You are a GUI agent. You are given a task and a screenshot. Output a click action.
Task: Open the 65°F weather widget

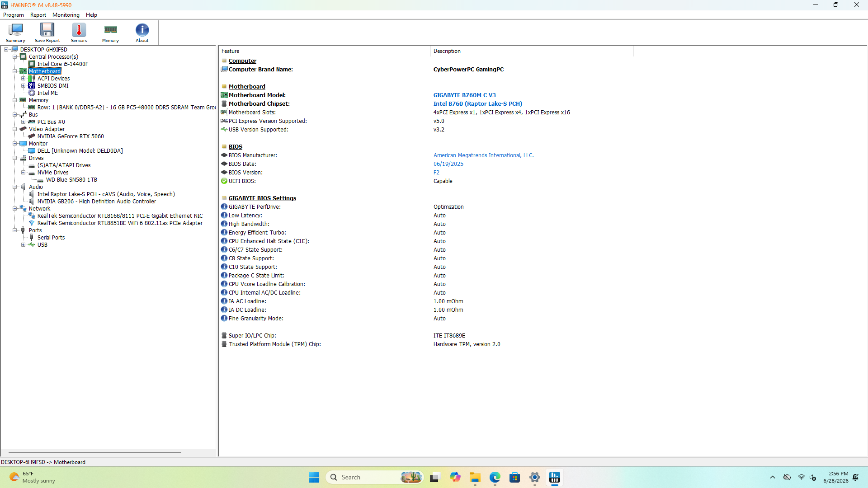coord(33,478)
